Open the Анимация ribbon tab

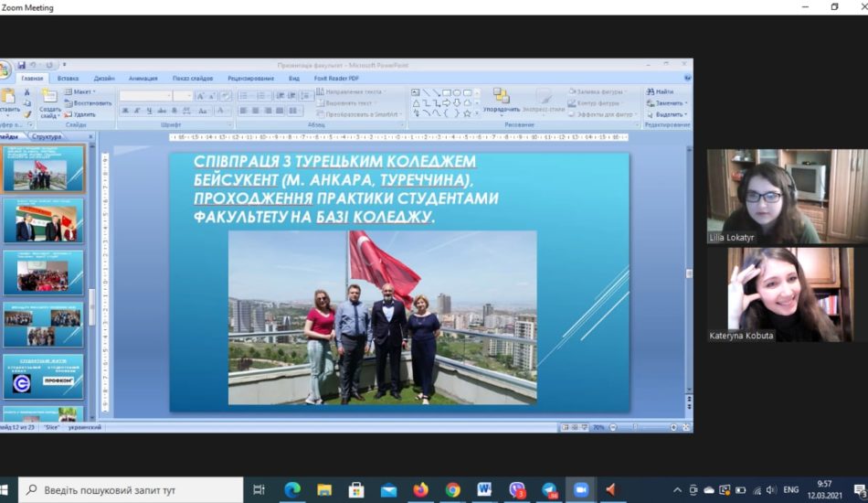143,79
